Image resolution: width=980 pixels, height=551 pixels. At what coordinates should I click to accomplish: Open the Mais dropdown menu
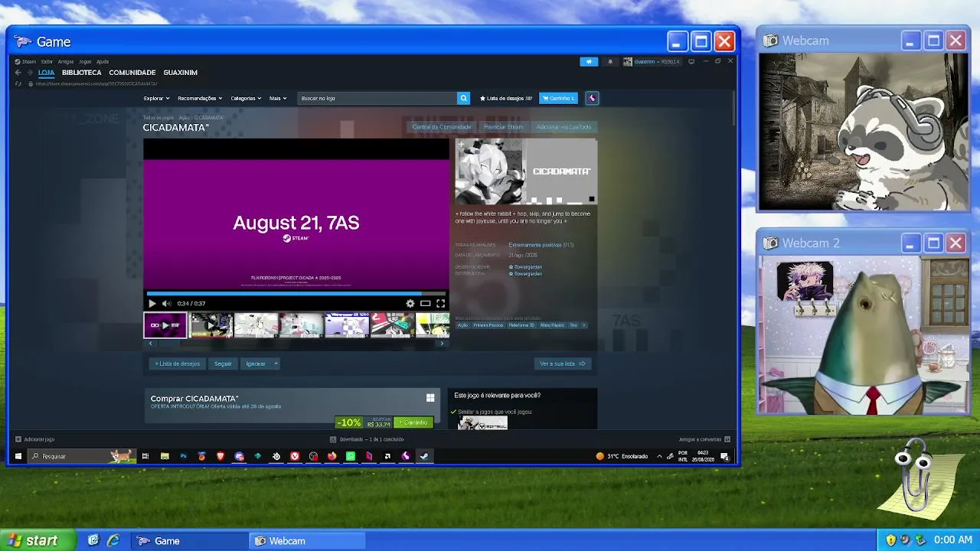(x=278, y=98)
